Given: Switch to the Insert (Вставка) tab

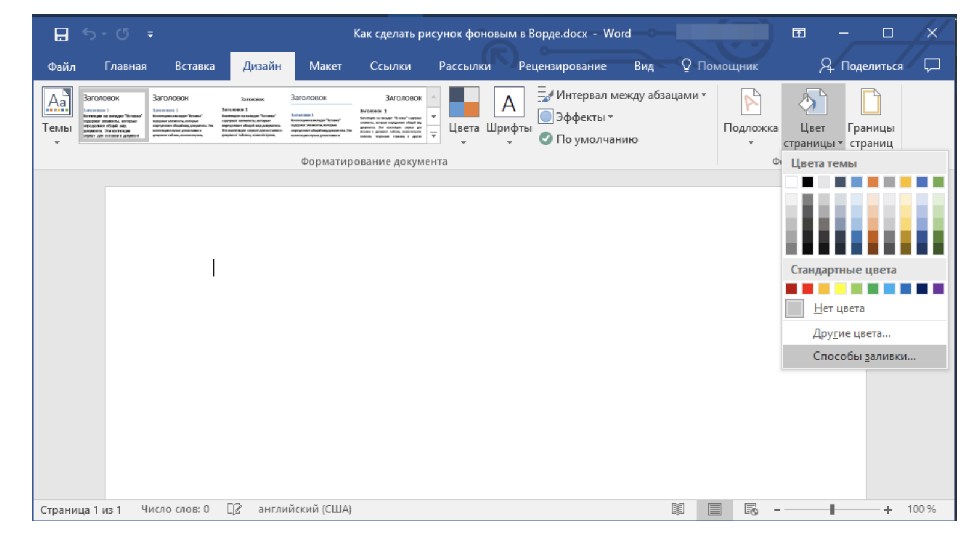Looking at the screenshot, I should (195, 66).
